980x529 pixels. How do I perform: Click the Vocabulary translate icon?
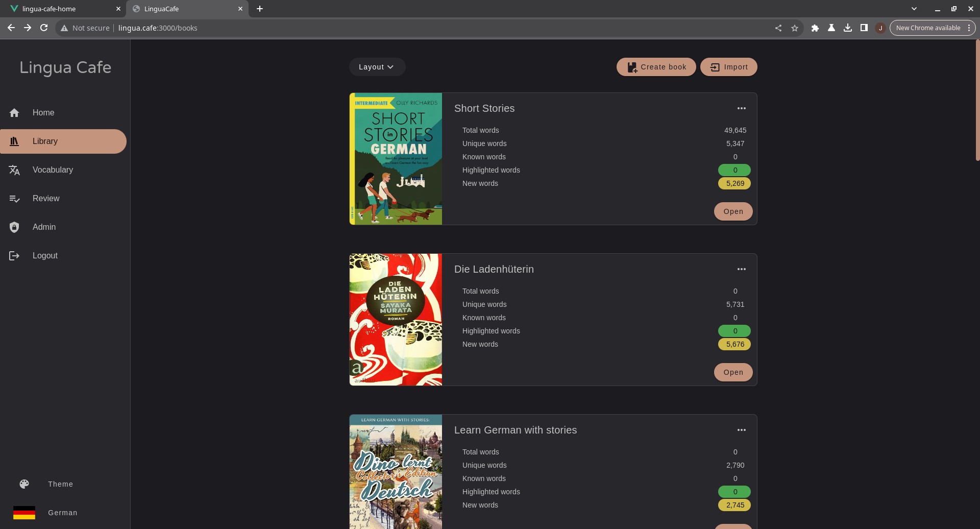coord(14,170)
